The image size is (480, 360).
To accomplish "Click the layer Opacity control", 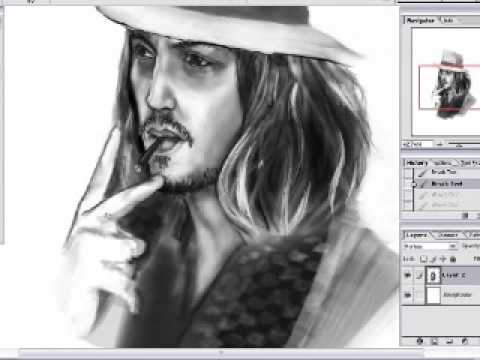I will (x=471, y=247).
